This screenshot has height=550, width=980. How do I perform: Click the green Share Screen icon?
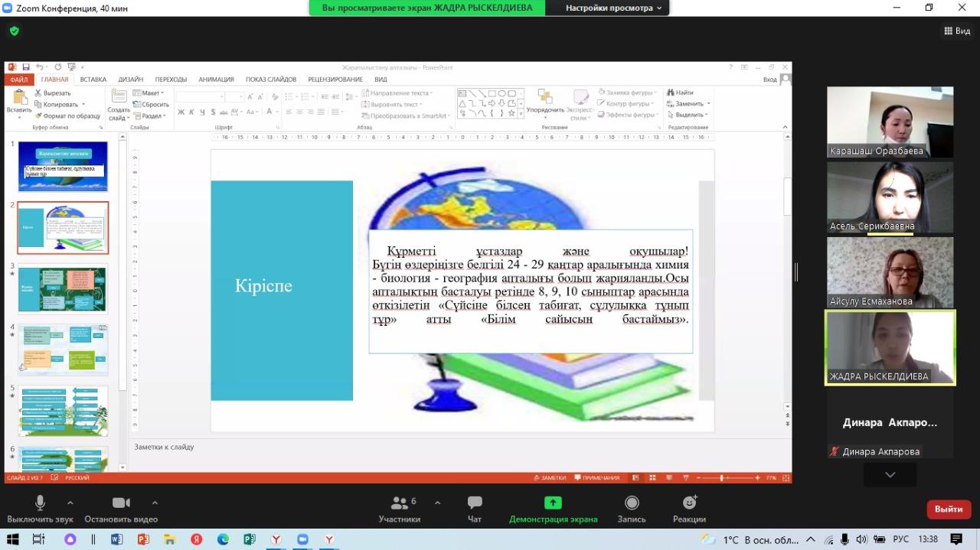(553, 503)
